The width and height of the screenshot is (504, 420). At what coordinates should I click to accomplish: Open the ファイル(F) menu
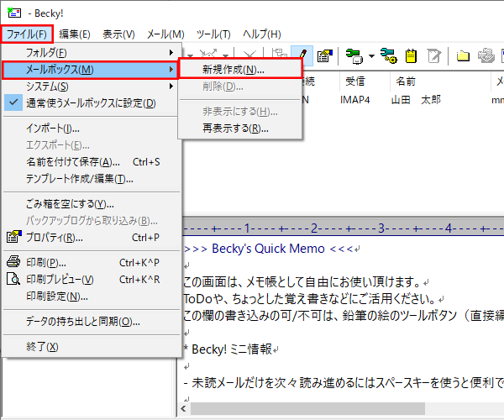tap(27, 34)
